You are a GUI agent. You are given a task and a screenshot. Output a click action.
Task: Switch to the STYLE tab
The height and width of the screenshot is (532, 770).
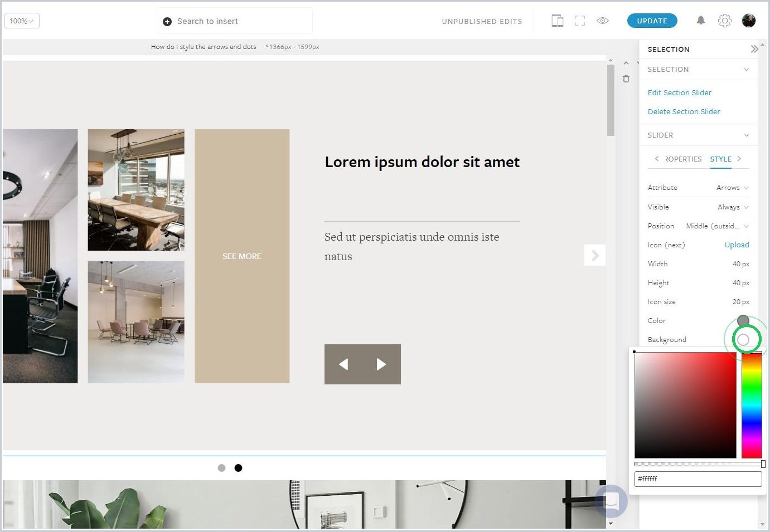tap(720, 159)
